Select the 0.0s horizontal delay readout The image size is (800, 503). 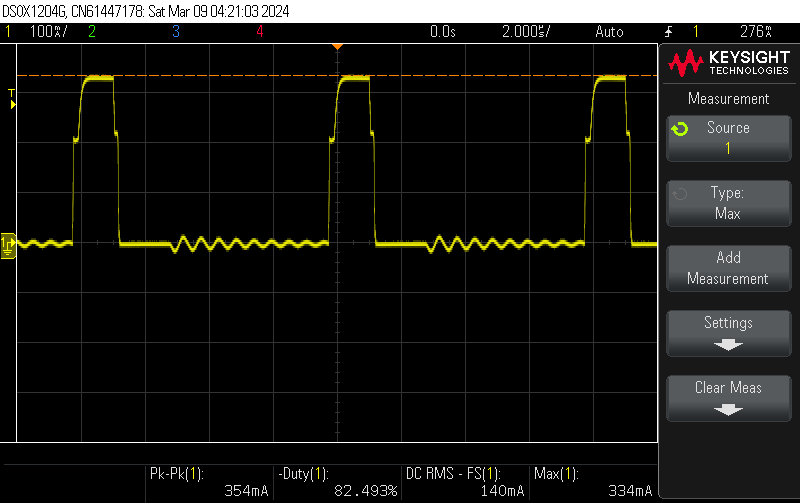click(x=442, y=32)
